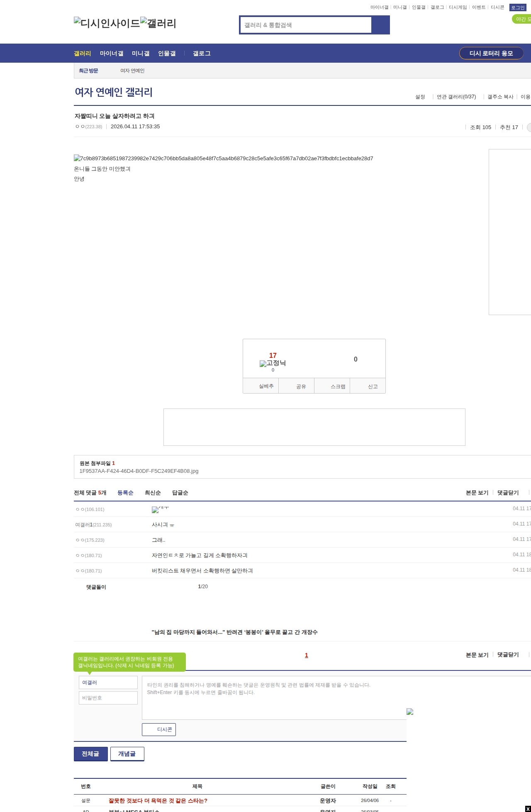Viewport: 531px width, 812px height.
Task: Click the comment text 그래..
Action: (x=158, y=540)
